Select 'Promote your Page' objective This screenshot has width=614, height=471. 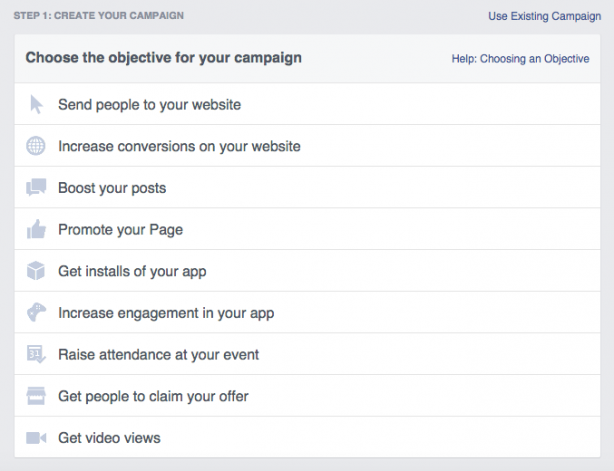[x=307, y=229]
